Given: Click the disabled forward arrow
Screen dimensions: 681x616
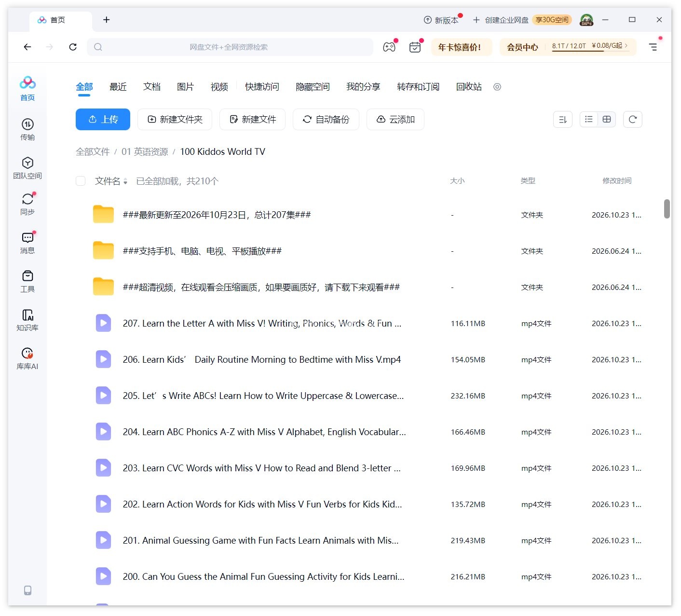Looking at the screenshot, I should 50,47.
